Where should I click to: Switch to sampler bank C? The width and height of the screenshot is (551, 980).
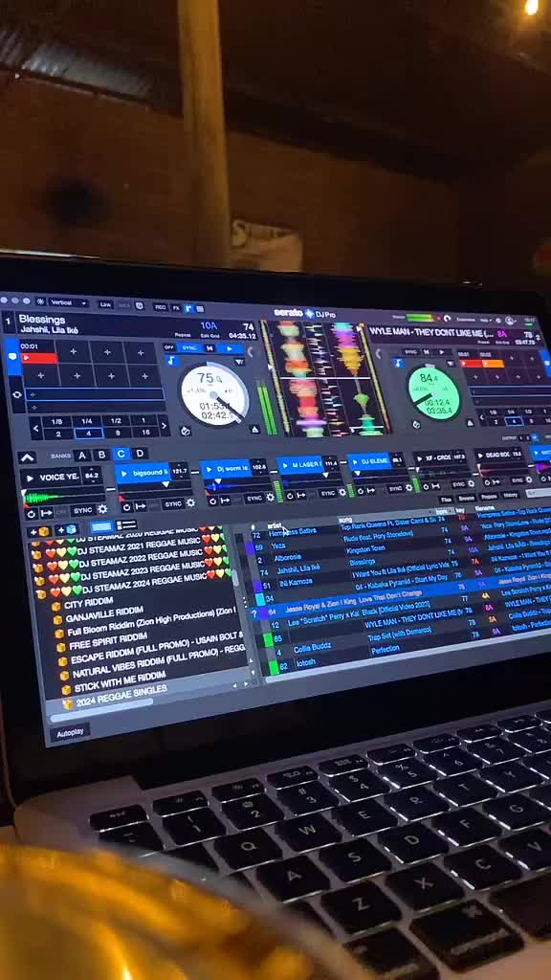click(x=121, y=455)
